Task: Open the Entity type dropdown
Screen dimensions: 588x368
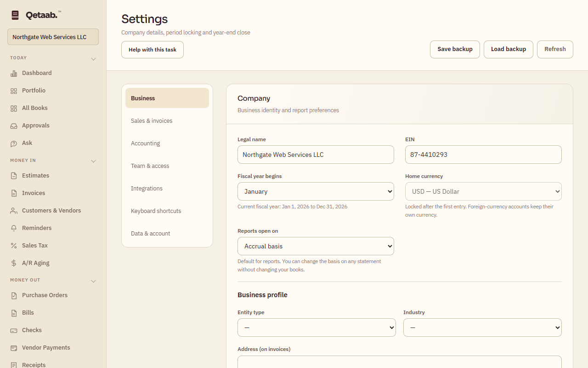Action: 317,328
